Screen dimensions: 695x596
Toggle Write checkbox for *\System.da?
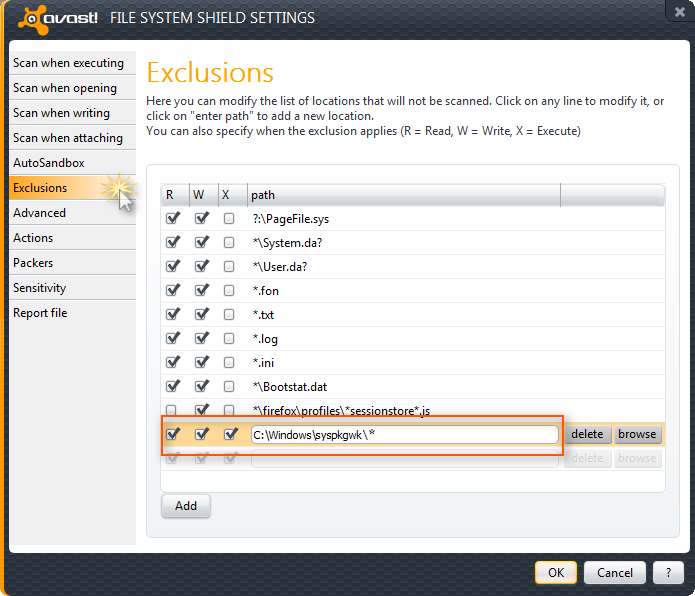[201, 242]
